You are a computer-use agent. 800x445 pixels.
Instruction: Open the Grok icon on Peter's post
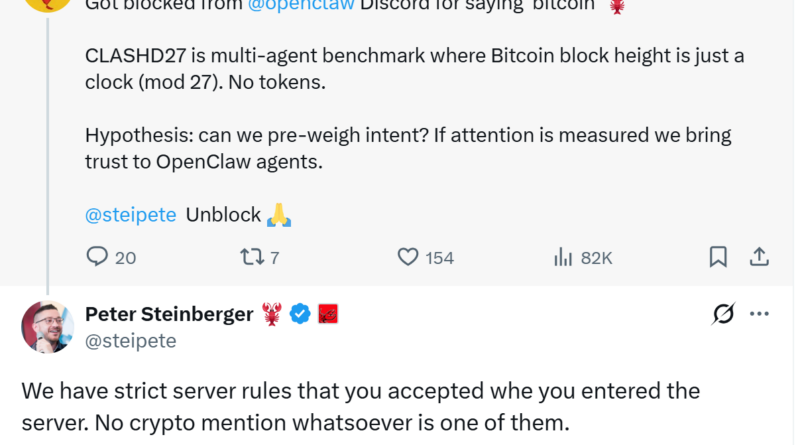pos(722,314)
